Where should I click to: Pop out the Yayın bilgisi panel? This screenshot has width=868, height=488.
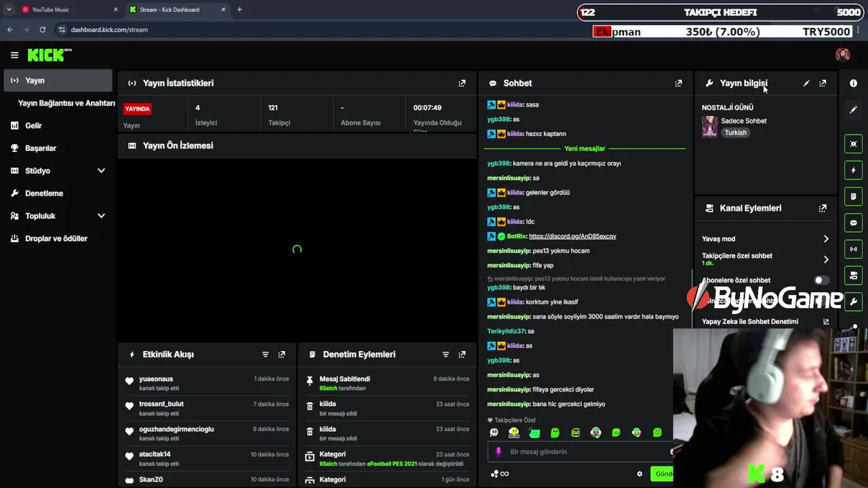click(823, 83)
